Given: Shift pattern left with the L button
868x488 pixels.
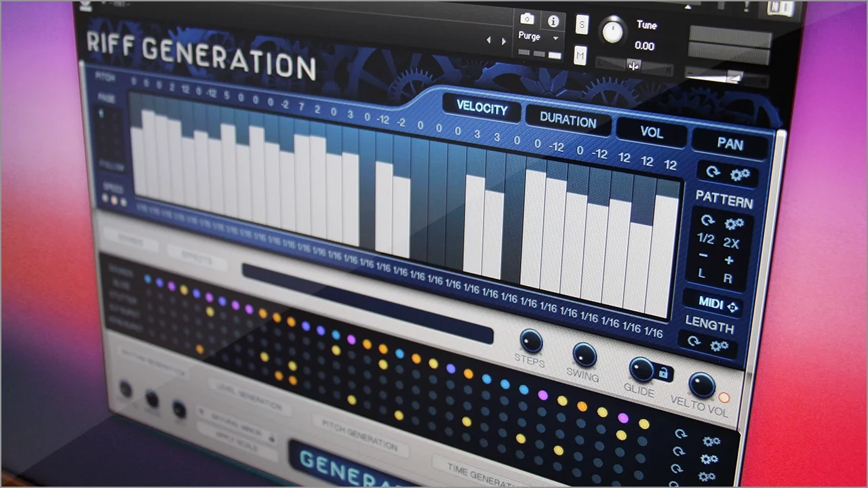Looking at the screenshot, I should [702, 274].
